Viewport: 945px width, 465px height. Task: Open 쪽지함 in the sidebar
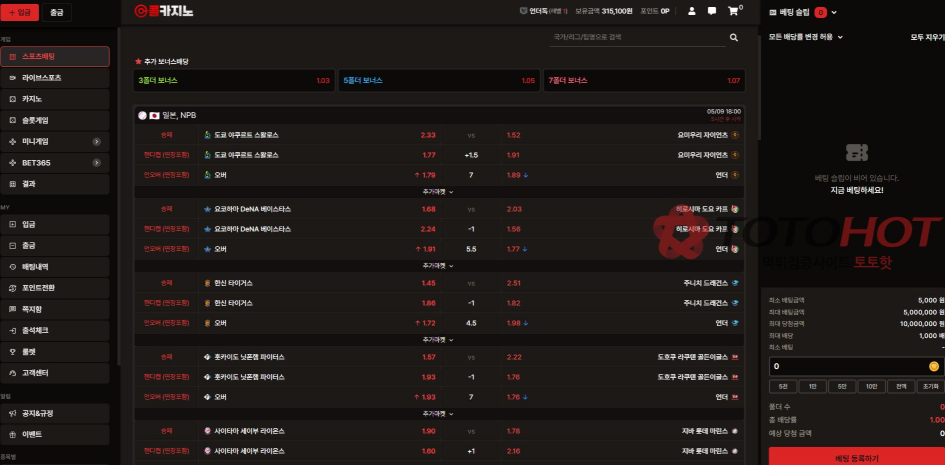pos(55,309)
